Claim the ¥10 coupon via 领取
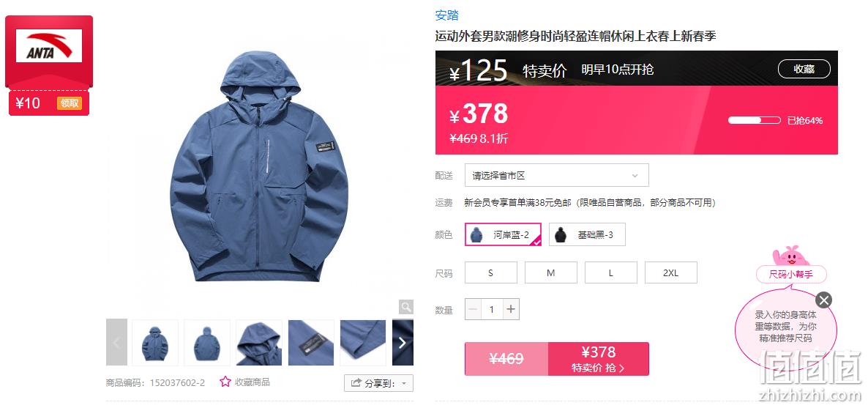 [70, 103]
